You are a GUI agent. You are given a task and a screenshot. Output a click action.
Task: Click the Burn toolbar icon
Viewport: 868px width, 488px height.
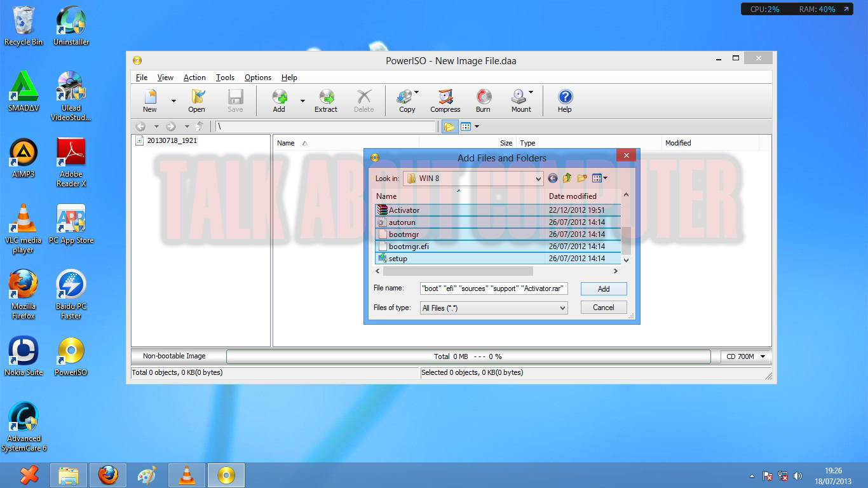[x=484, y=100]
